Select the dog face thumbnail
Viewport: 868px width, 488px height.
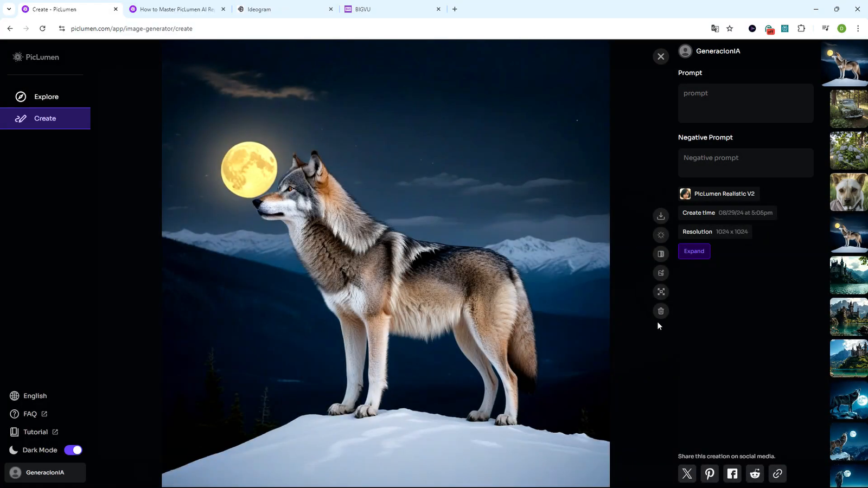[x=848, y=192]
